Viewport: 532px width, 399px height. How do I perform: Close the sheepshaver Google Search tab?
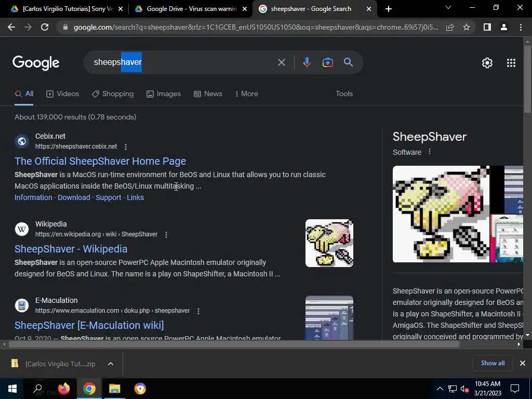click(x=369, y=9)
